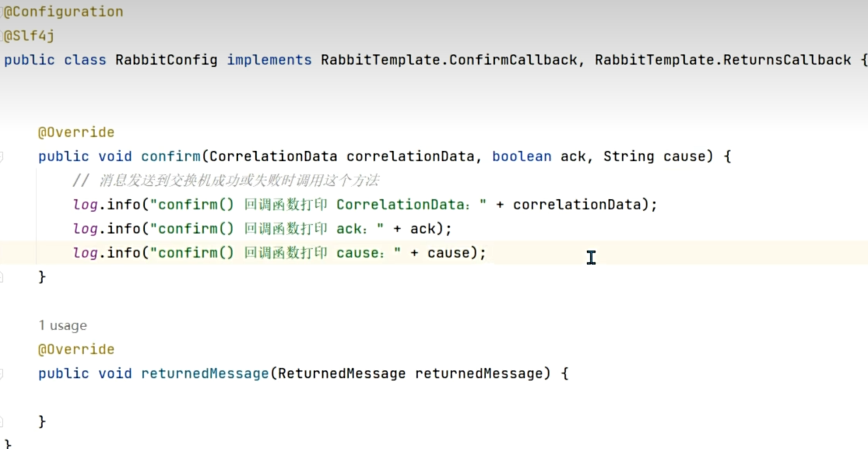Click the @Configuration annotation
The height and width of the screenshot is (449, 868).
point(64,12)
